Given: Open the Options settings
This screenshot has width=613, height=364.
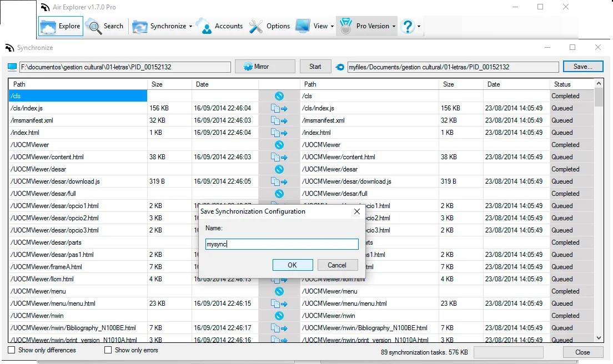Looking at the screenshot, I should point(269,26).
